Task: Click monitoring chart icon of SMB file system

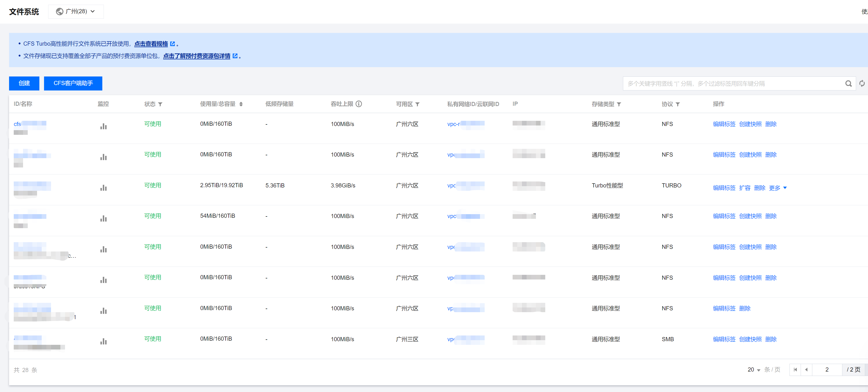Action: pyautogui.click(x=103, y=341)
